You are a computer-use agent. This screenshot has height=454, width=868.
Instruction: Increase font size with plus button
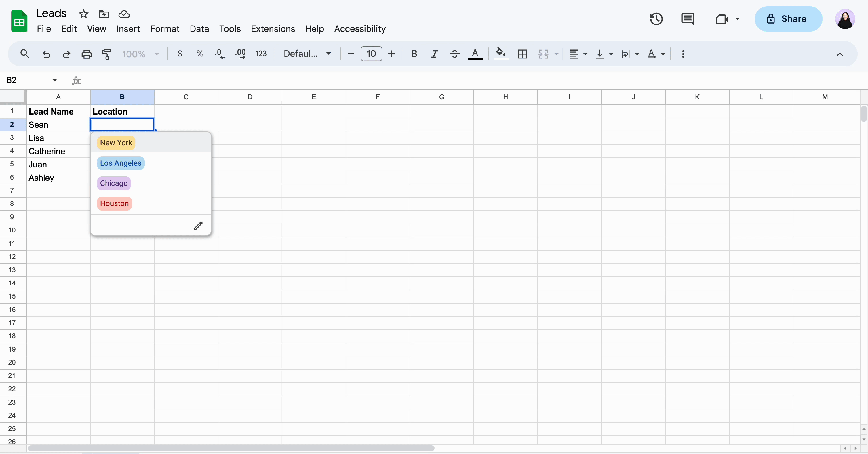click(x=391, y=54)
